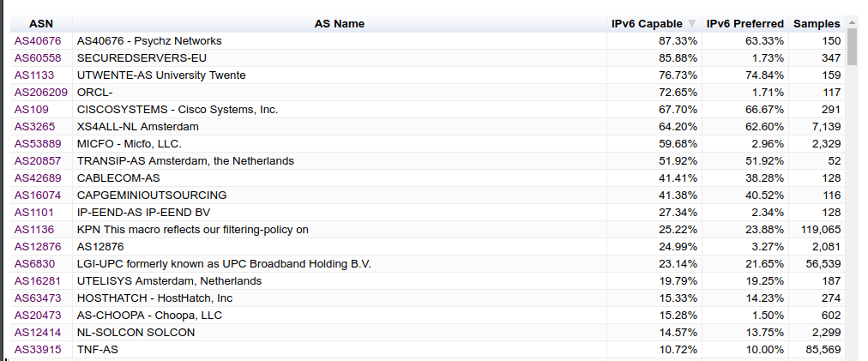Click the 2,329 samples value

pyautogui.click(x=827, y=144)
